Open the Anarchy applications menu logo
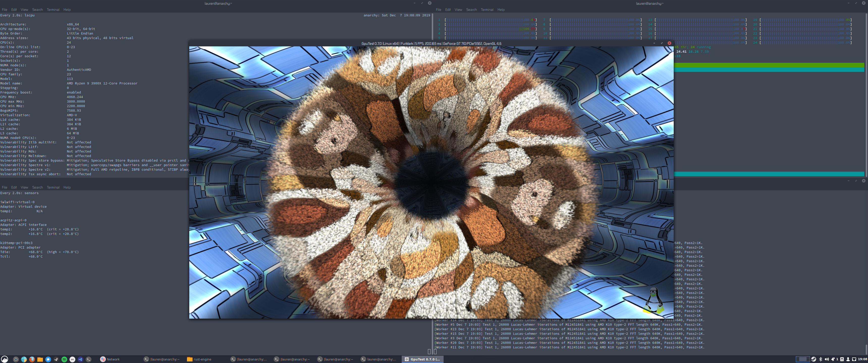 pos(4,359)
